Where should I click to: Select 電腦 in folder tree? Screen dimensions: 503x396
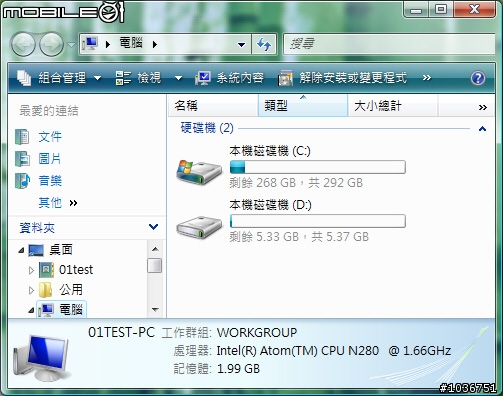coord(71,310)
